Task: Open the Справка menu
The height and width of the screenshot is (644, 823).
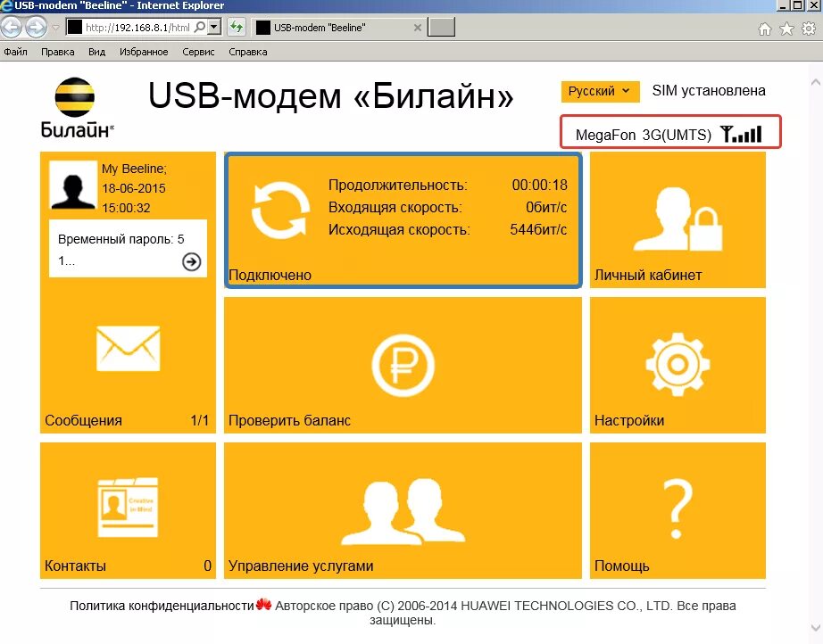Action: 248,52
